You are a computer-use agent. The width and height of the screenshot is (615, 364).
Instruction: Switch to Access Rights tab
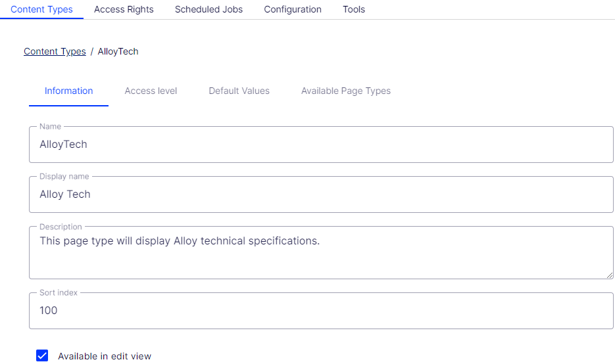(124, 9)
